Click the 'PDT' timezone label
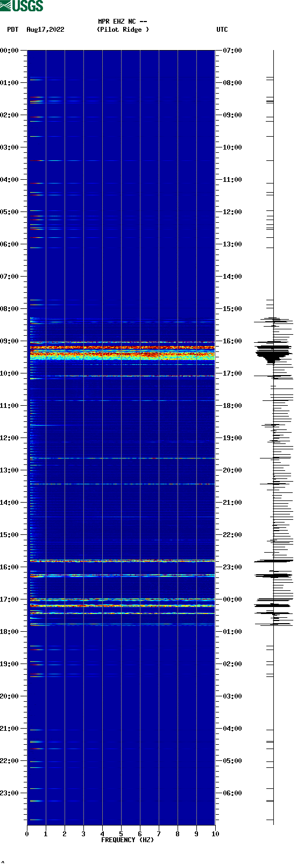Image resolution: width=297 pixels, height=868 pixels. point(13,30)
